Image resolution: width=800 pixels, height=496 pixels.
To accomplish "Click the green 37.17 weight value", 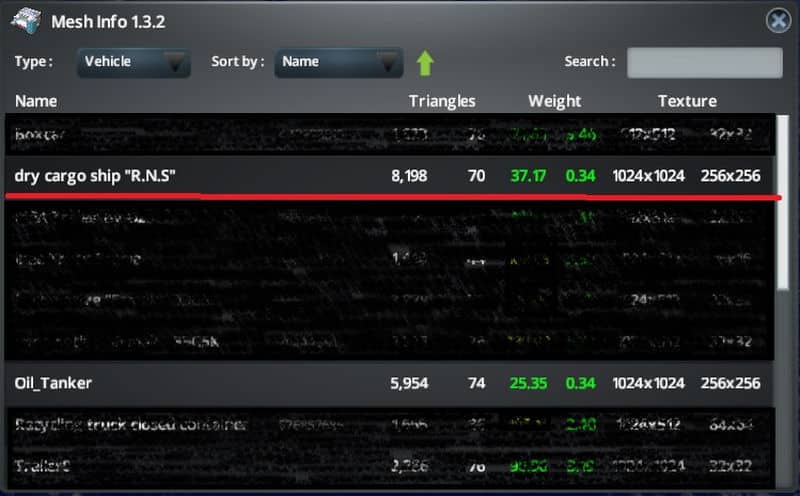I will coord(528,176).
